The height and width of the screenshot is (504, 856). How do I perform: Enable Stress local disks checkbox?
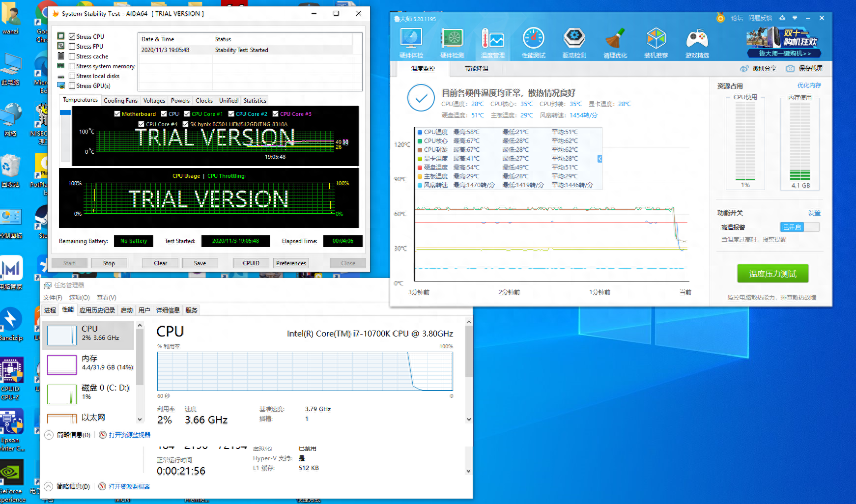pos(72,76)
